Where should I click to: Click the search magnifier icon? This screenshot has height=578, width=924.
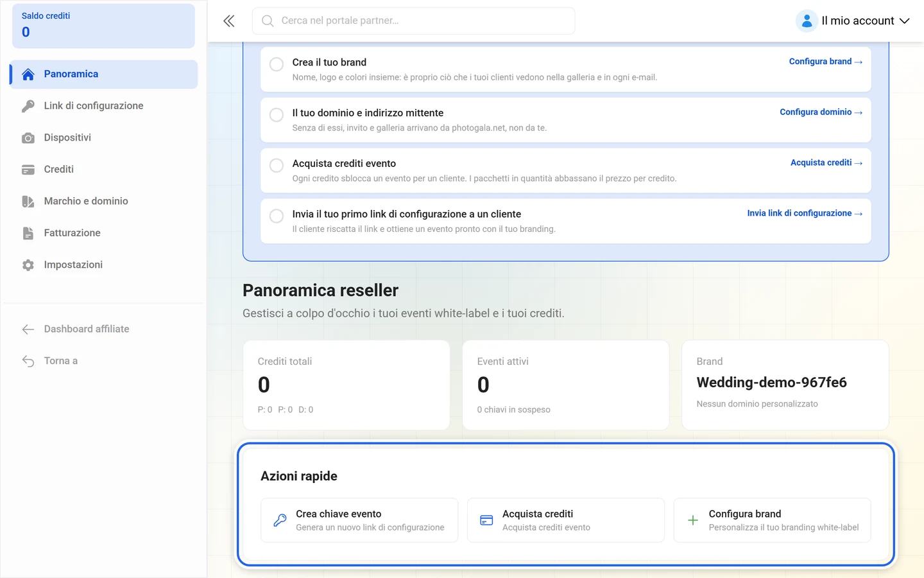click(268, 21)
